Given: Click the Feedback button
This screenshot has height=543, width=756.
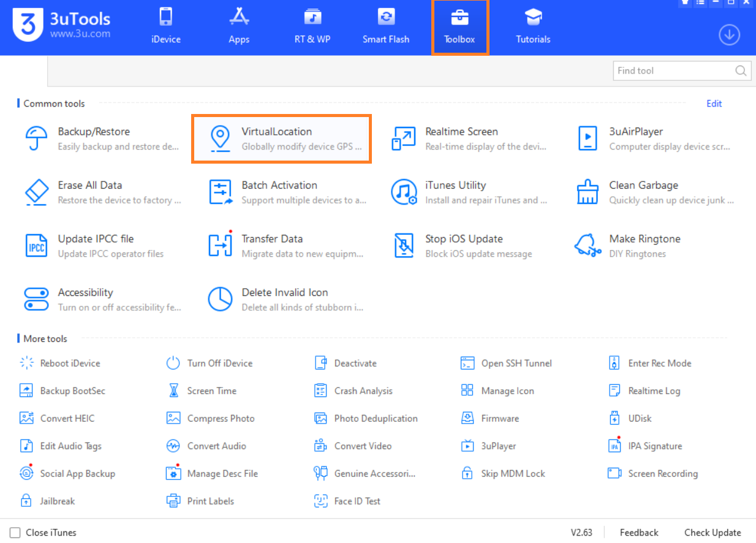Looking at the screenshot, I should pyautogui.click(x=638, y=533).
